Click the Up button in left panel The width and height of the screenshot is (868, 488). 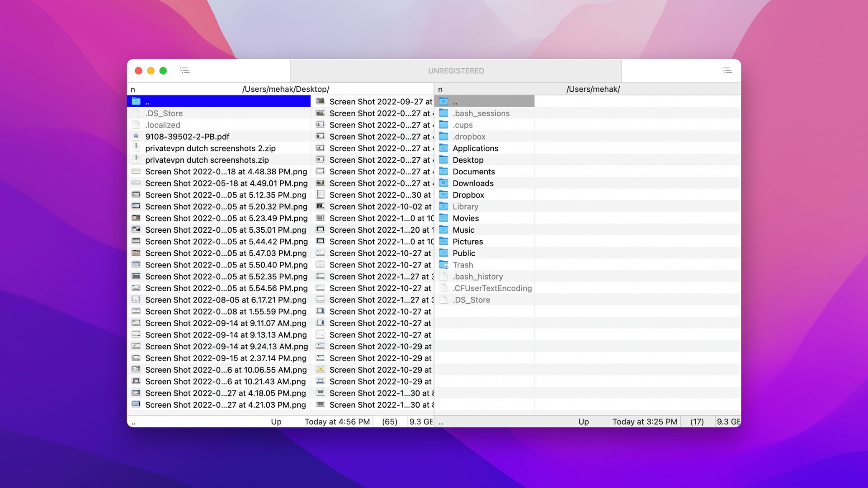pyautogui.click(x=276, y=421)
